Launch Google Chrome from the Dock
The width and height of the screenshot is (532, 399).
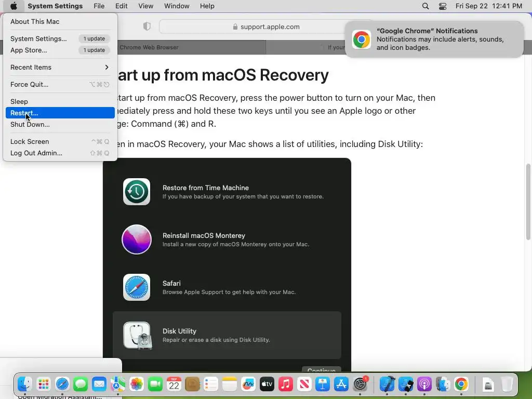(x=461, y=384)
